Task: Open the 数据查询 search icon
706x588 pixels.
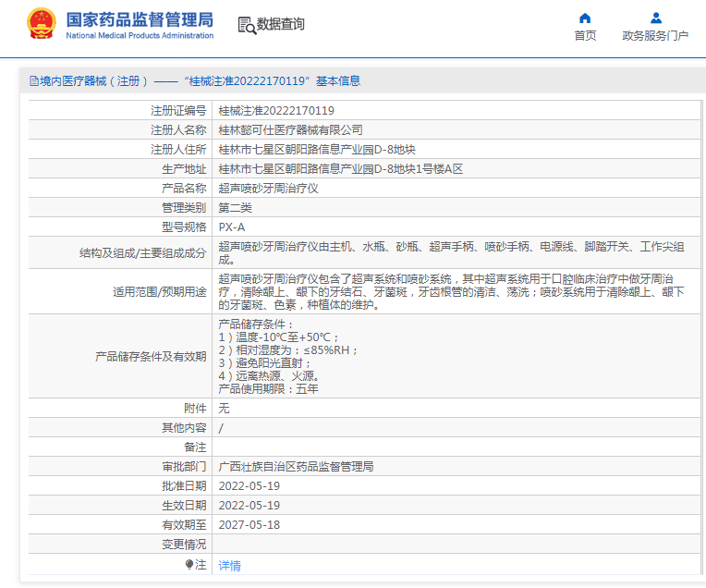Action: (x=247, y=25)
